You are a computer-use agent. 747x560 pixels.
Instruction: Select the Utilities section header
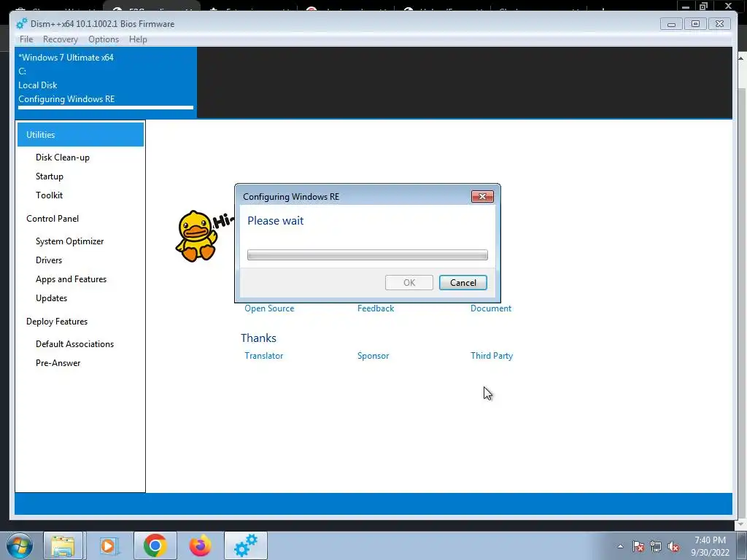tap(80, 135)
